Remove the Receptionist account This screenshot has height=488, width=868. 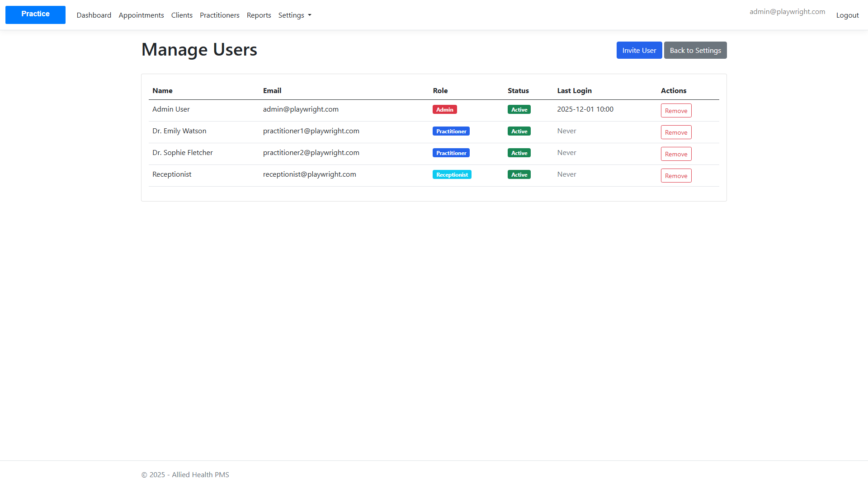tap(676, 176)
